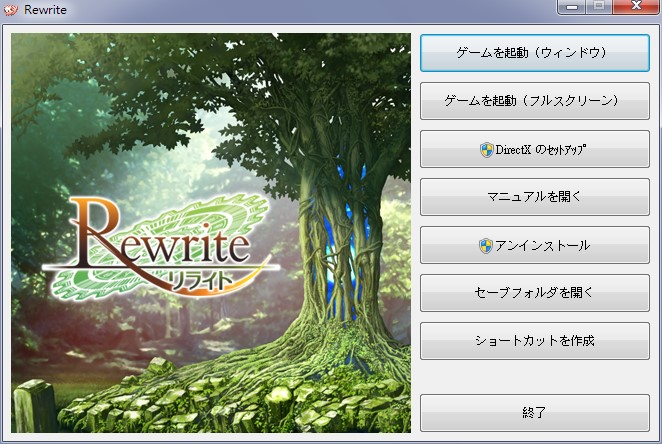Close the Rewrite launcher window
This screenshot has height=444, width=662.
coord(636,7)
